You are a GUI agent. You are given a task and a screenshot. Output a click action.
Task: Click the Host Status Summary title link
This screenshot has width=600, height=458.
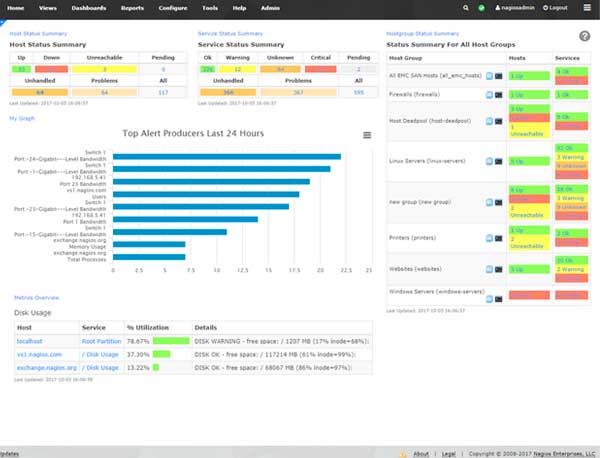[38, 33]
